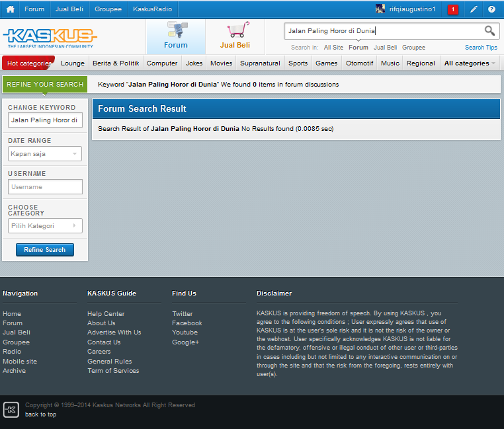The height and width of the screenshot is (429, 504).
Task: Open the user avatar thumbnail
Action: [x=380, y=9]
